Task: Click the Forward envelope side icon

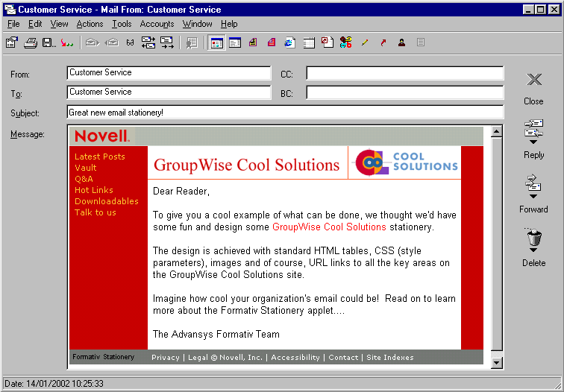Action: click(533, 183)
